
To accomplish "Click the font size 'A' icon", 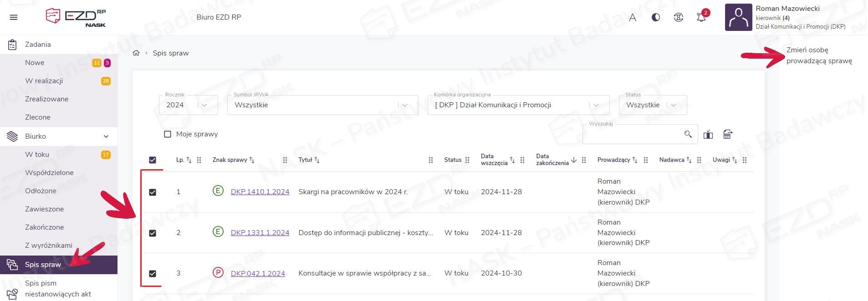I will 633,18.
